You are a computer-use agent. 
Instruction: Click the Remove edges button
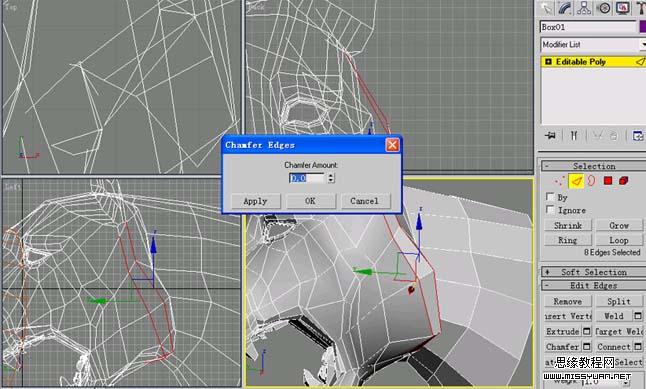[x=568, y=301]
